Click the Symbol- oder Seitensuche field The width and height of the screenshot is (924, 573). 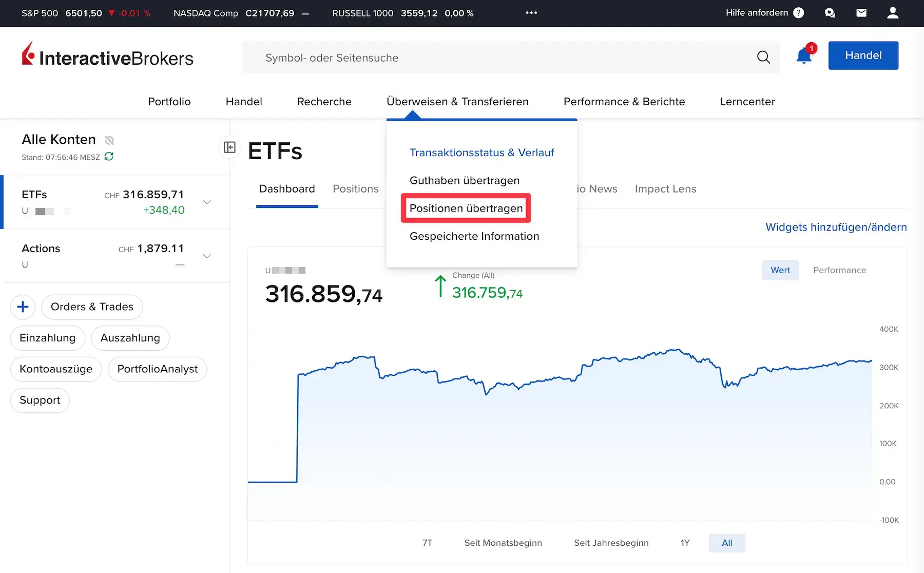tap(511, 58)
